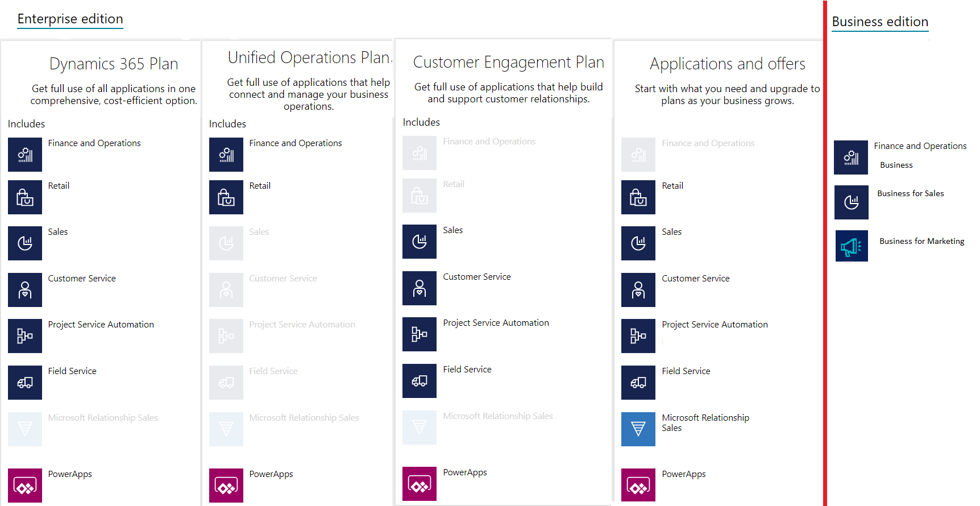Click Retail icon in Applications and offers
The image size is (980, 506).
pos(638,197)
